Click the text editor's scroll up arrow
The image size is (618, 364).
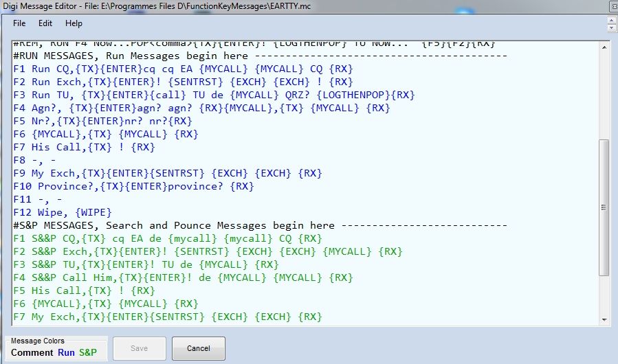pyautogui.click(x=604, y=47)
